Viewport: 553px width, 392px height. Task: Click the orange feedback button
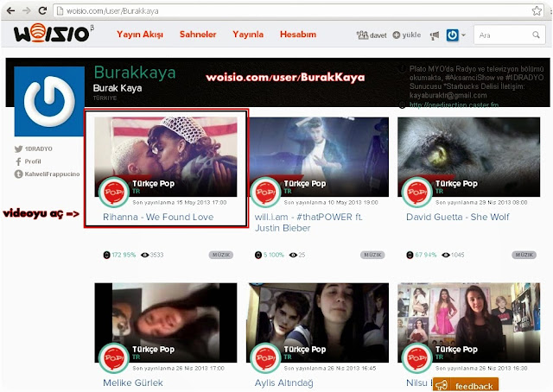[466, 385]
